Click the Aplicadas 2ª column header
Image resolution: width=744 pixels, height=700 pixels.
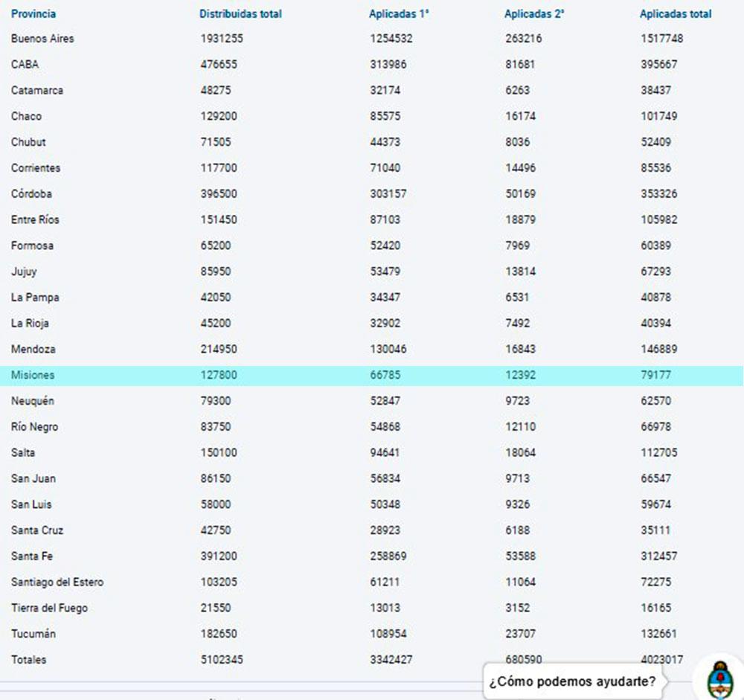point(534,13)
